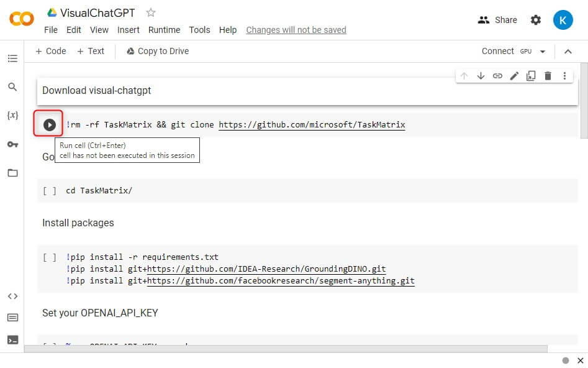
Task: Click the notebook title VisualChatGPT
Action: (x=97, y=13)
